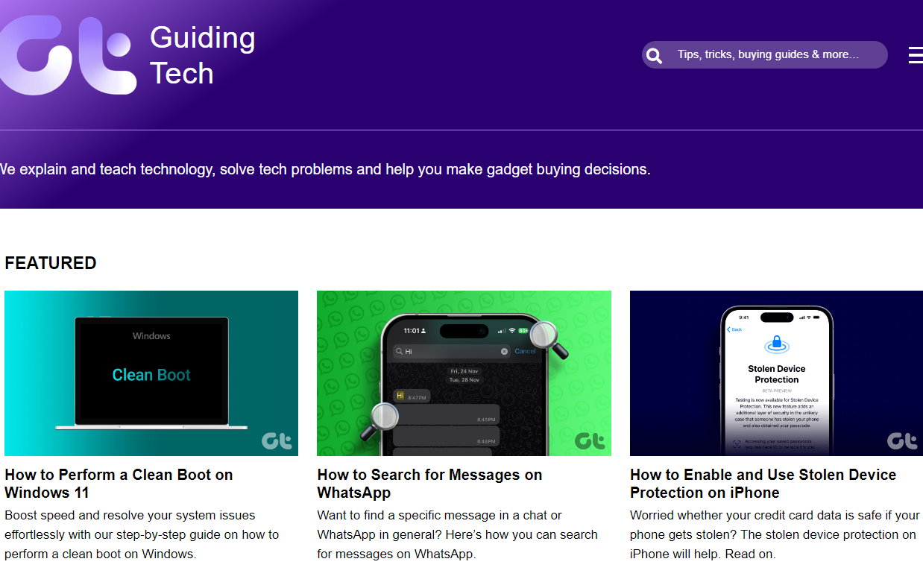The height and width of the screenshot is (588, 923).
Task: Click the Clean Boot article description text
Action: [142, 534]
